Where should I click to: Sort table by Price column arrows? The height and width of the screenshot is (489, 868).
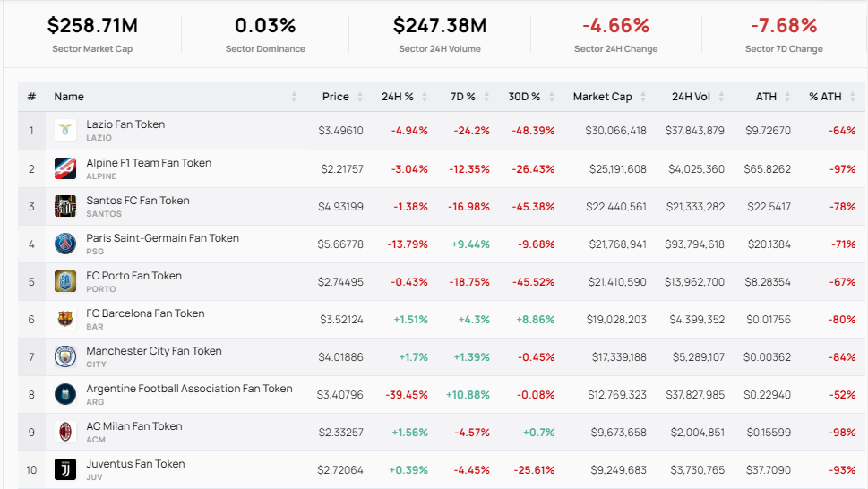(x=360, y=97)
